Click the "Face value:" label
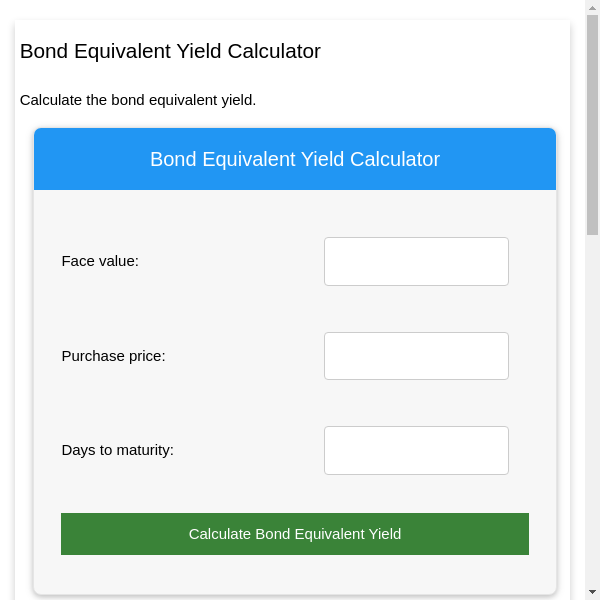Screen dimensions: 600x600 tap(100, 261)
